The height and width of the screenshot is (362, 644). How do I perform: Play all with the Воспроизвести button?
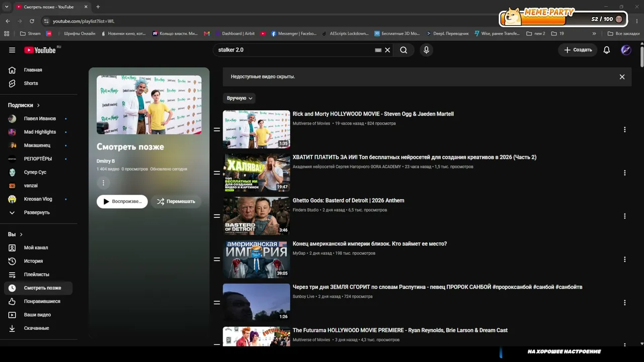(x=122, y=202)
